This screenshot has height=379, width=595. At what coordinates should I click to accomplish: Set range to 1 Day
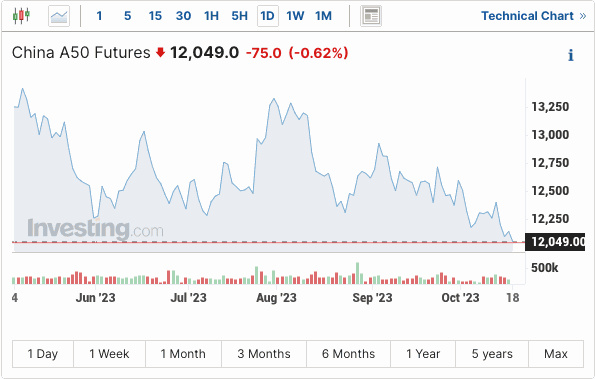pyautogui.click(x=43, y=354)
